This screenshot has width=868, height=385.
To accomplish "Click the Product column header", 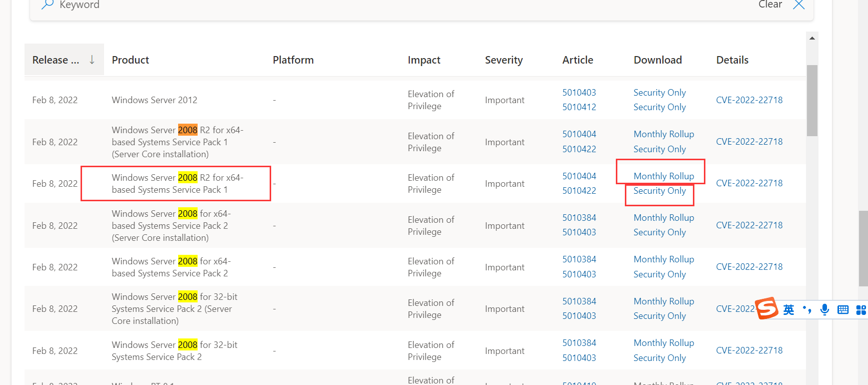I will coord(131,60).
